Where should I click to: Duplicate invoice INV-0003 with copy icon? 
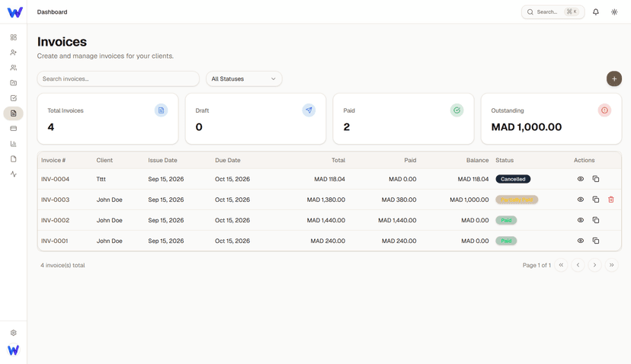click(596, 200)
